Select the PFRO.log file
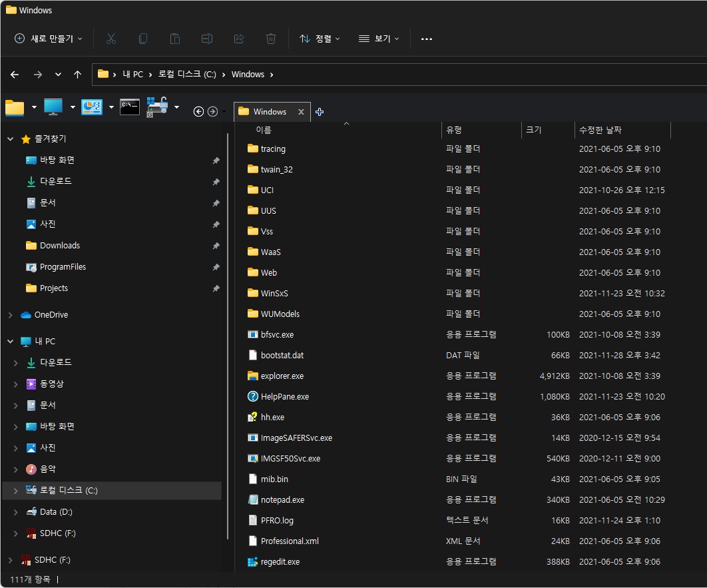This screenshot has height=588, width=707. (277, 520)
